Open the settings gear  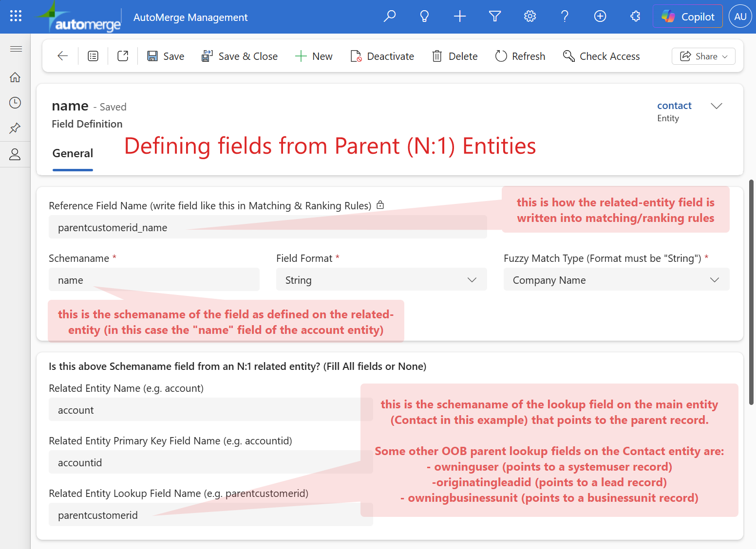(x=530, y=17)
